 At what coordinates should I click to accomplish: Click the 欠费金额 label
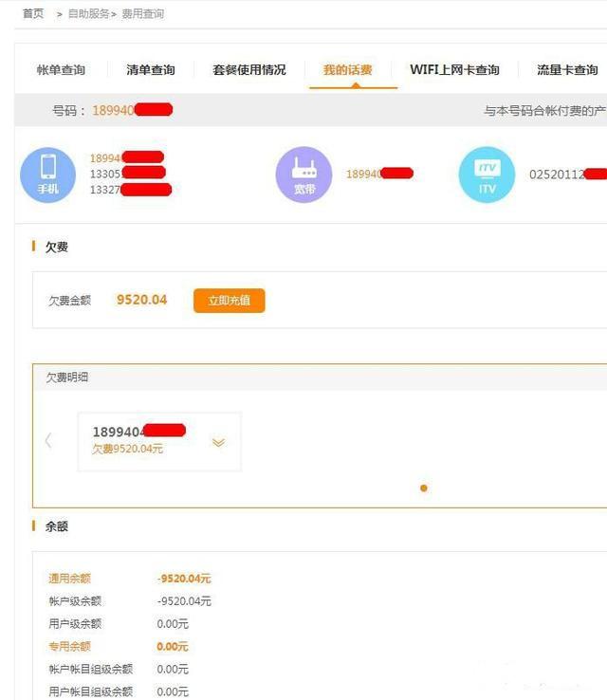[69, 301]
